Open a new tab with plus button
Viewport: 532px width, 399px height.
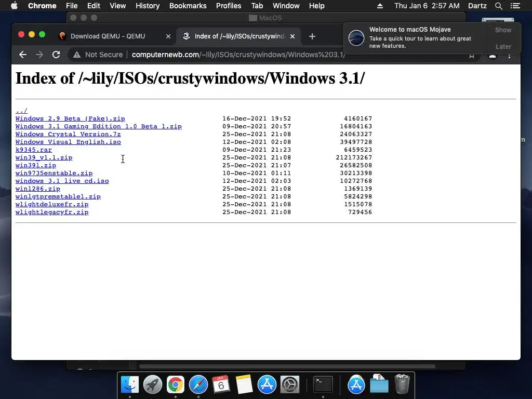[x=312, y=36]
